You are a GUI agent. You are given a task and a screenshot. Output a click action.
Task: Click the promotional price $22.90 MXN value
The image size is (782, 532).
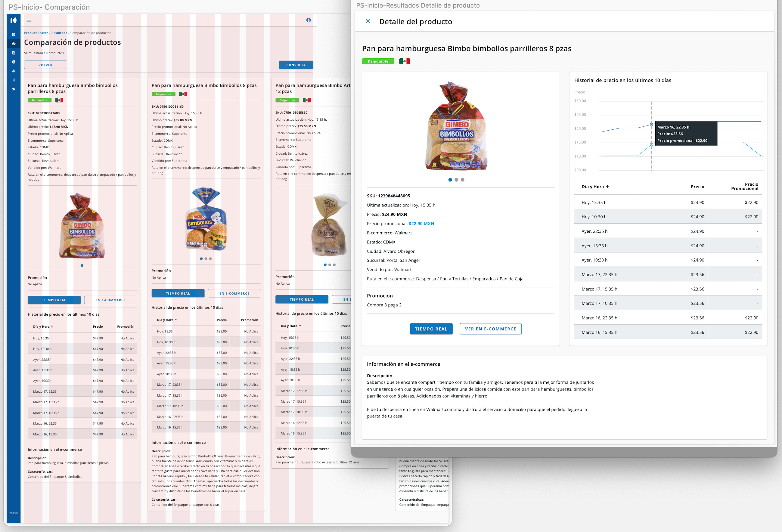(421, 224)
